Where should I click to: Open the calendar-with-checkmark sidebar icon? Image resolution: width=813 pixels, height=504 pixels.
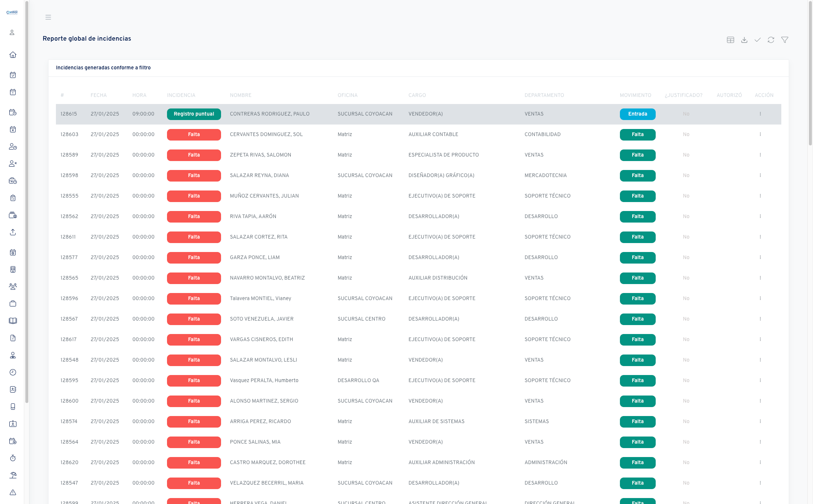tap(13, 75)
